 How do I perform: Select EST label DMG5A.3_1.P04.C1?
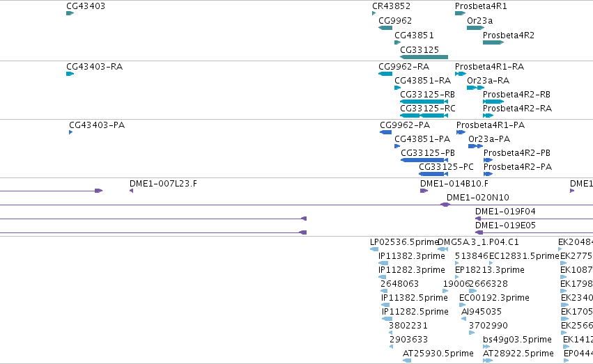pos(478,242)
